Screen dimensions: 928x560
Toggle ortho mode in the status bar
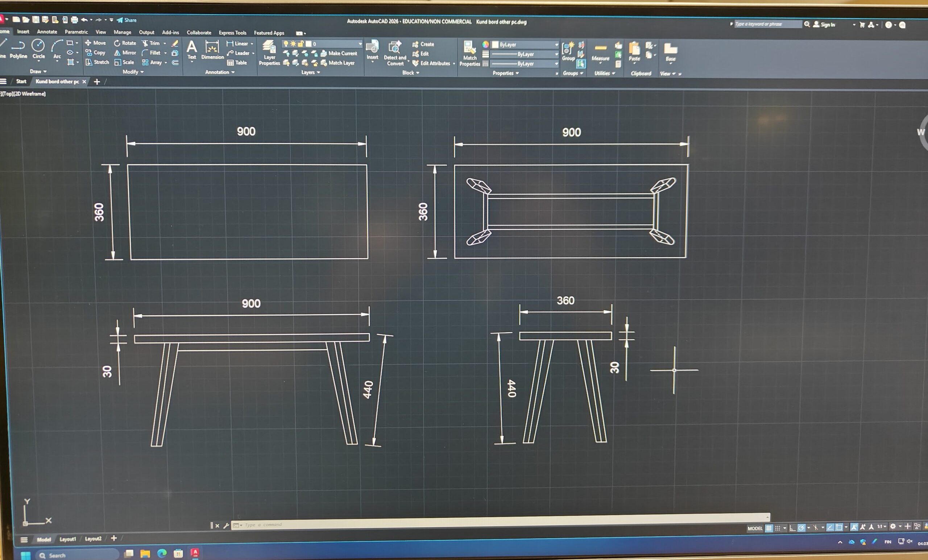[x=792, y=528]
